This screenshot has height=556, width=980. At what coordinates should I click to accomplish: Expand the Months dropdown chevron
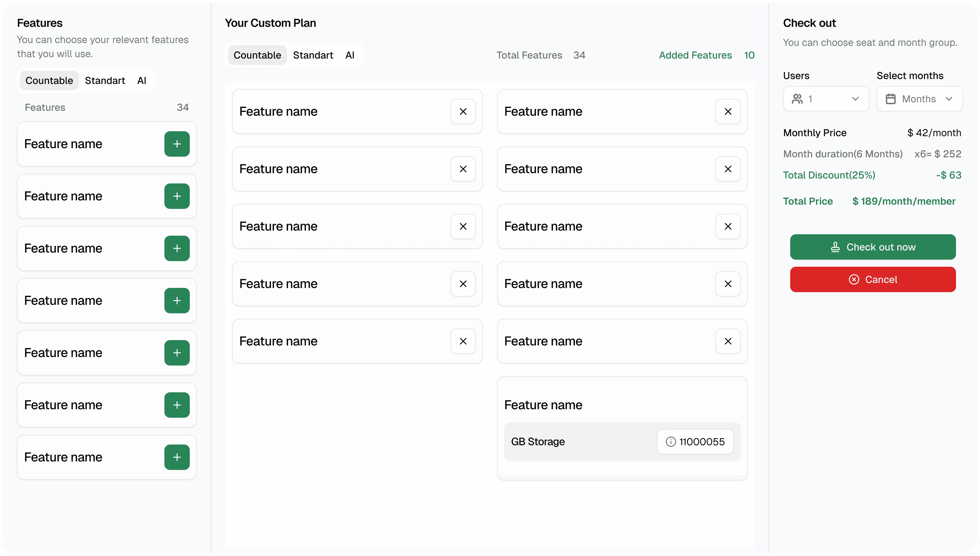pos(949,99)
